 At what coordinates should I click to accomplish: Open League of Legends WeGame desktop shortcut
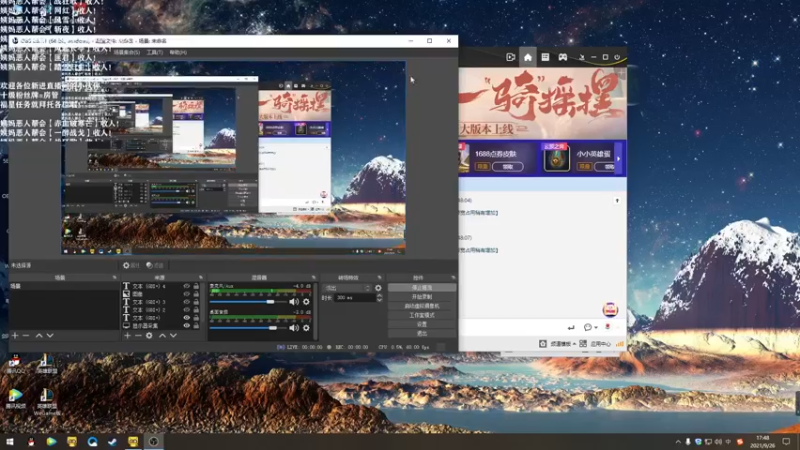point(46,401)
